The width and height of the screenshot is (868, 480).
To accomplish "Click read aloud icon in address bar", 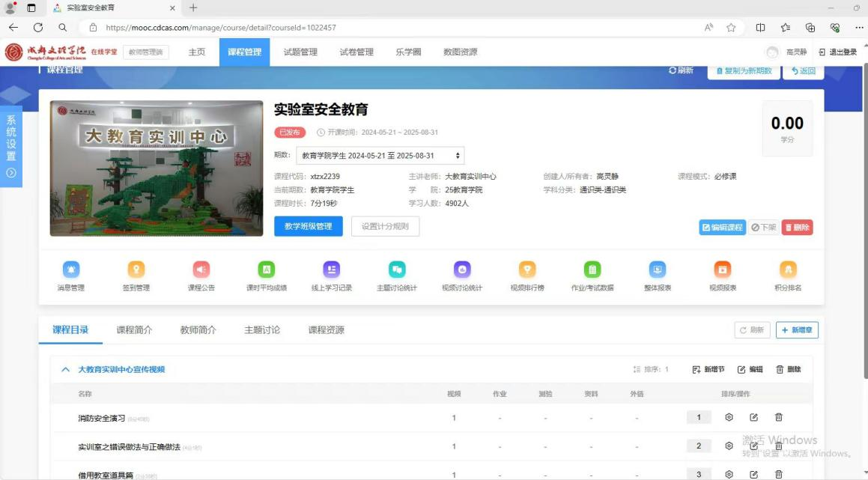I will pos(708,28).
